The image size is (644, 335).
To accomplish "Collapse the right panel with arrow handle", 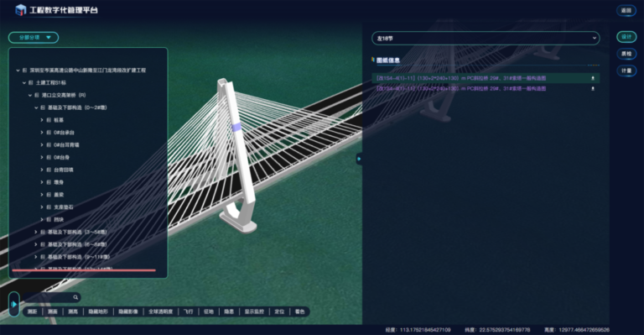I will pos(359,159).
